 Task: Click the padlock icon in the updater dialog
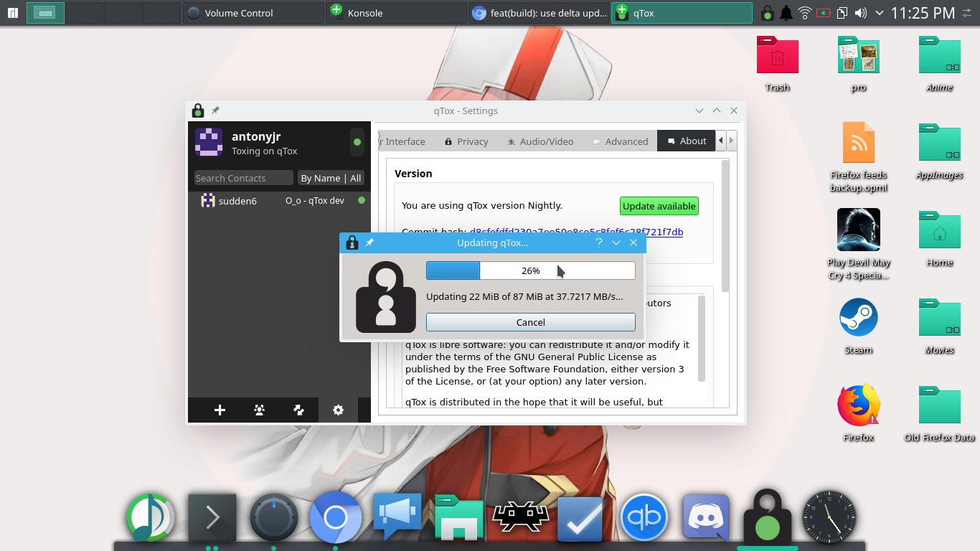click(352, 242)
